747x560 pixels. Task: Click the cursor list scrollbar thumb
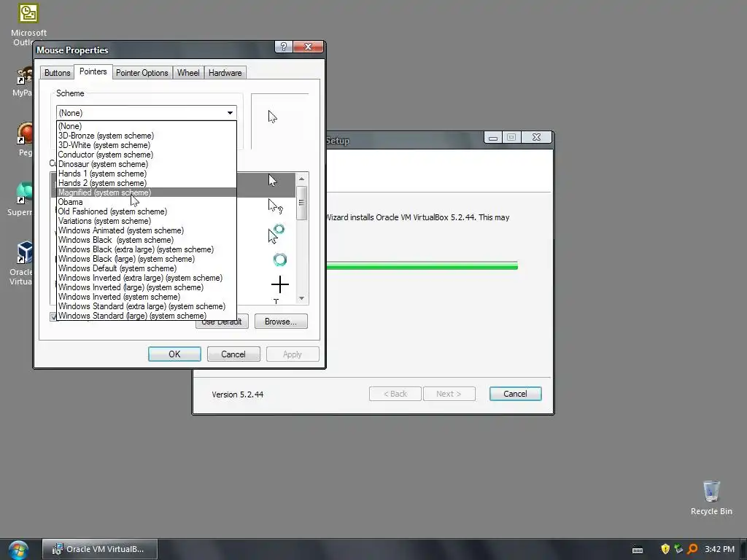(301, 203)
